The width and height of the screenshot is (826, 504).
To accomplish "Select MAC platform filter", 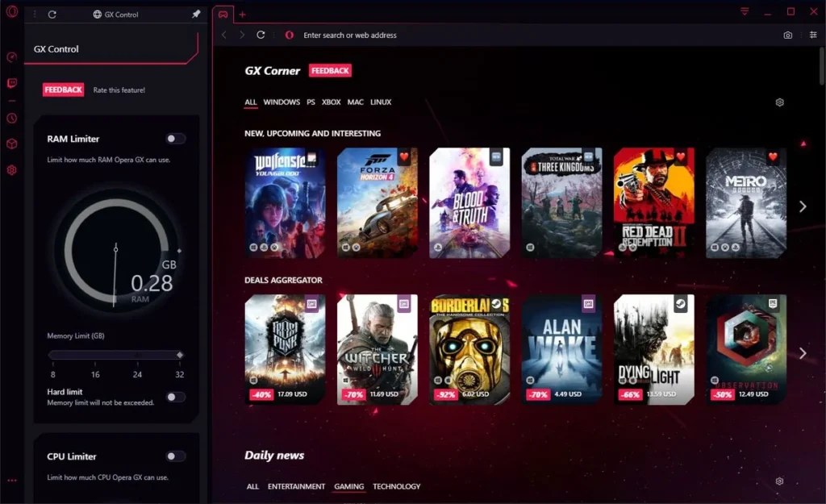I will (x=356, y=102).
